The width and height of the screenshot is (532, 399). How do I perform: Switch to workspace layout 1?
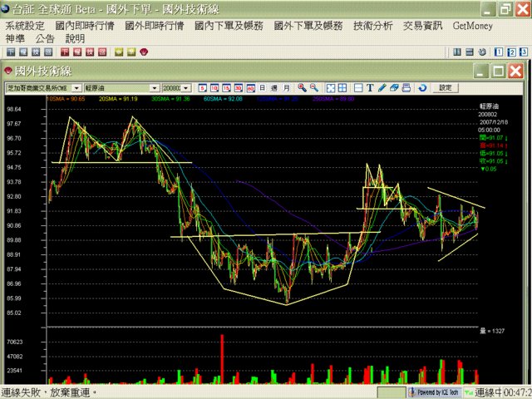(x=499, y=52)
